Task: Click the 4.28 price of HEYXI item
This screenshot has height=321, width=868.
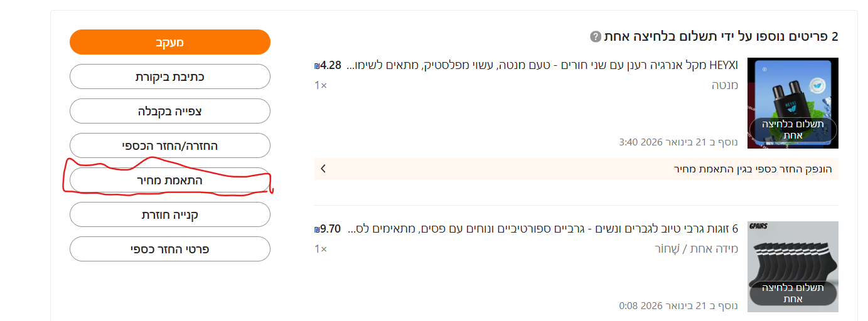Action: [x=328, y=65]
